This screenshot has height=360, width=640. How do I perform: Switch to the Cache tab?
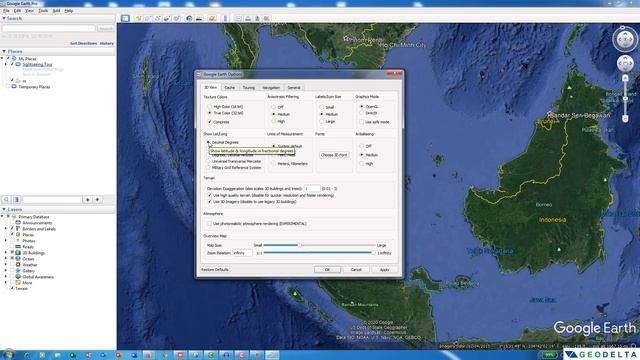click(x=230, y=87)
